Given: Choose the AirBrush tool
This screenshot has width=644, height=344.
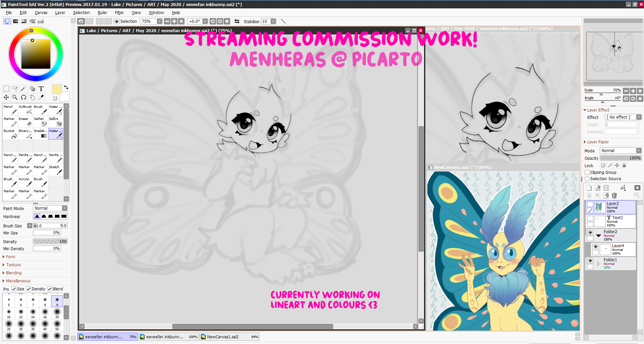Looking at the screenshot, I should (25, 110).
